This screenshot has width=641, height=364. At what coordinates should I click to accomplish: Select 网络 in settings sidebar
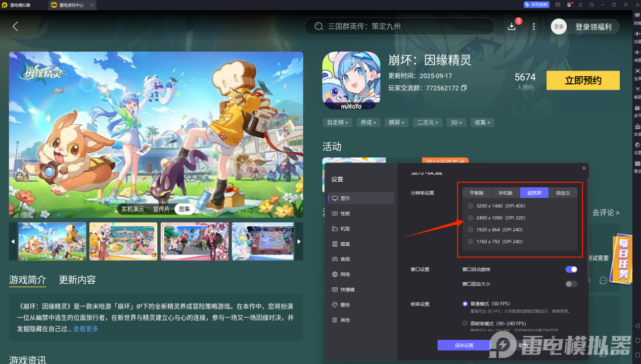point(360,274)
